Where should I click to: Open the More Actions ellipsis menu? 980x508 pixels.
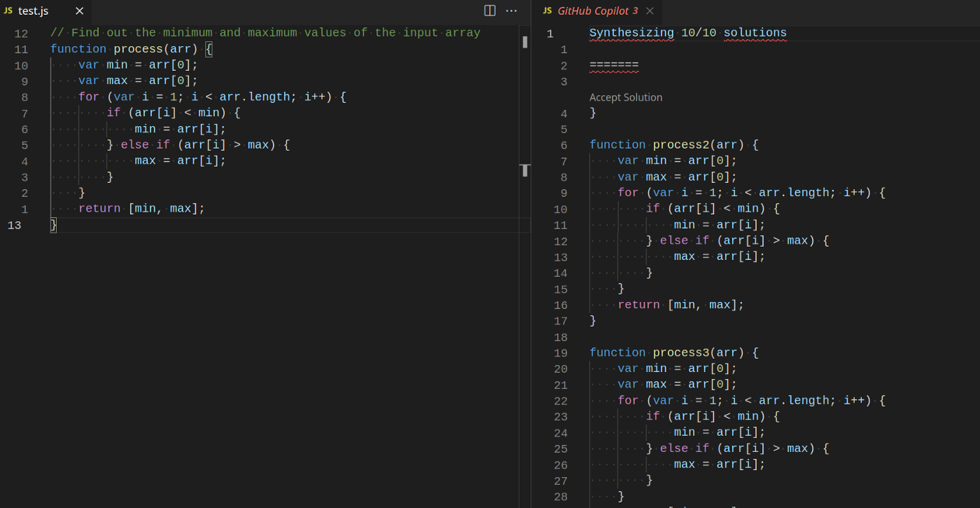[x=512, y=11]
